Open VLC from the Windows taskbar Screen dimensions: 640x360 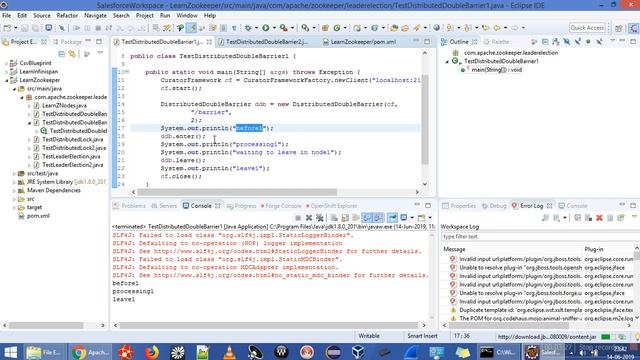(x=229, y=352)
